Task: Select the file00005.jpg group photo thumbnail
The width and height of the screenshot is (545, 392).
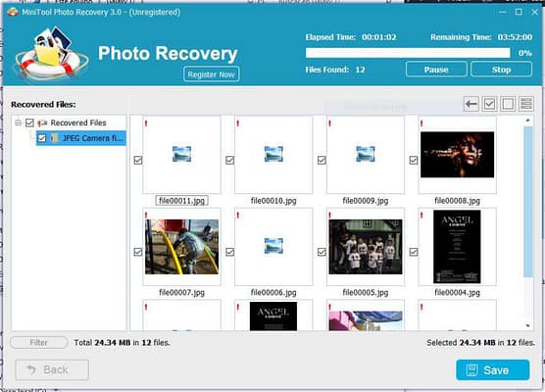Action: point(366,246)
